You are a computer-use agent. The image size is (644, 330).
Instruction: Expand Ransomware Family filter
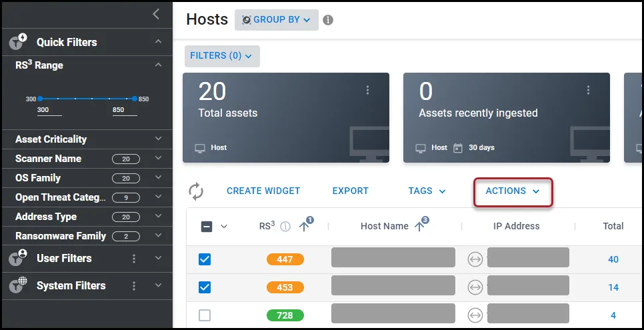point(158,235)
